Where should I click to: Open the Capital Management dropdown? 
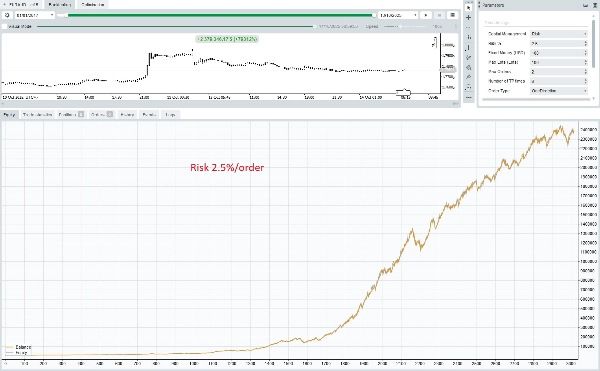[559, 34]
